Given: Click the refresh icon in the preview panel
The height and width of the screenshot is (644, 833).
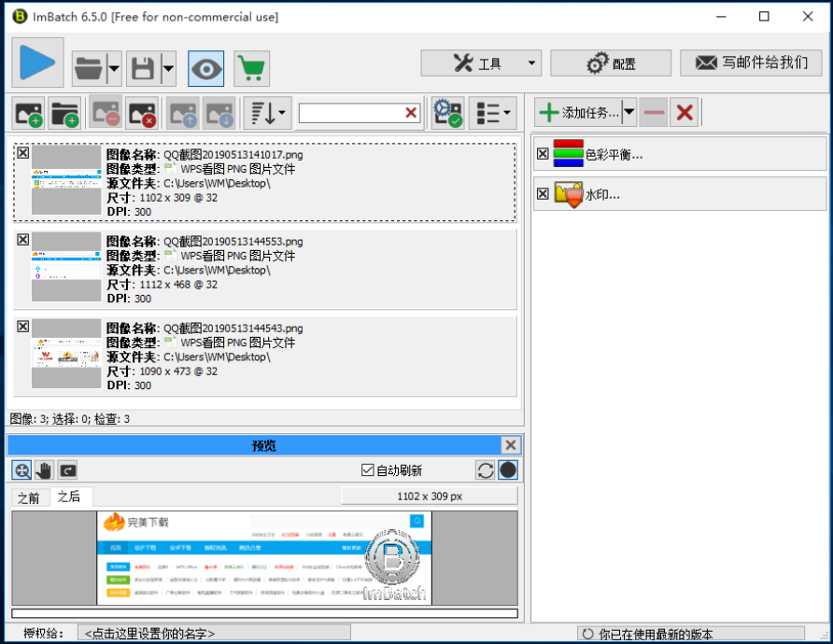Looking at the screenshot, I should [x=486, y=470].
